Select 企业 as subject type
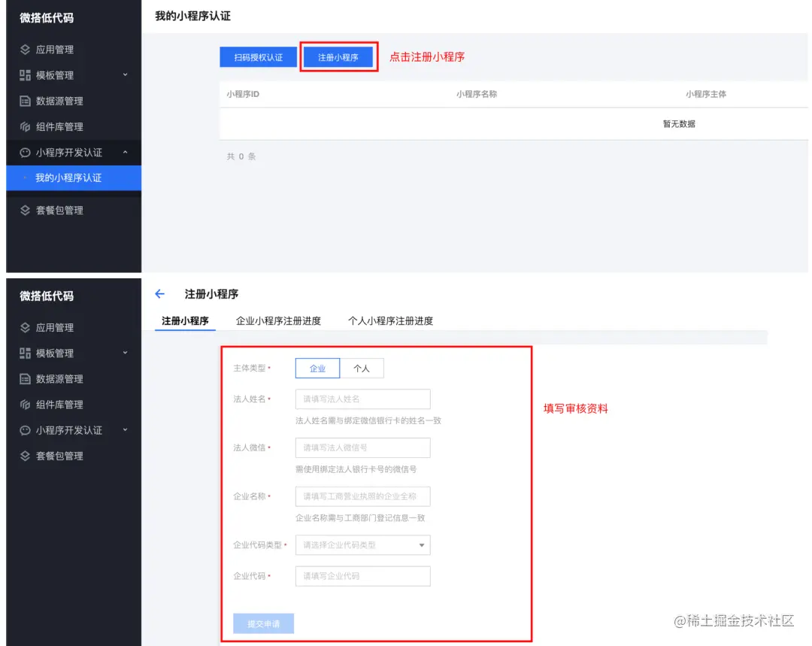The height and width of the screenshot is (646, 812). pos(317,368)
